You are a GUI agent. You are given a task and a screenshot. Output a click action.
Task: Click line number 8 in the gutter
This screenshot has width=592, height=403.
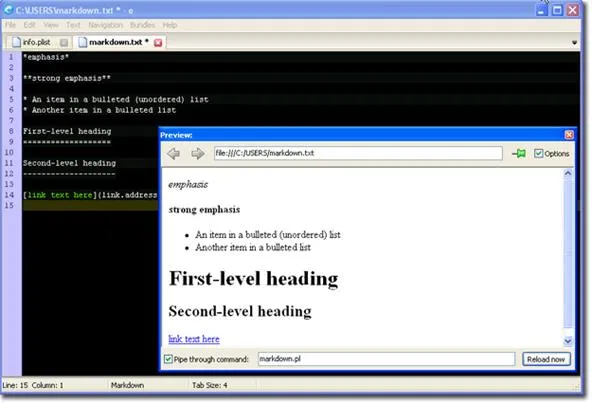coord(11,131)
